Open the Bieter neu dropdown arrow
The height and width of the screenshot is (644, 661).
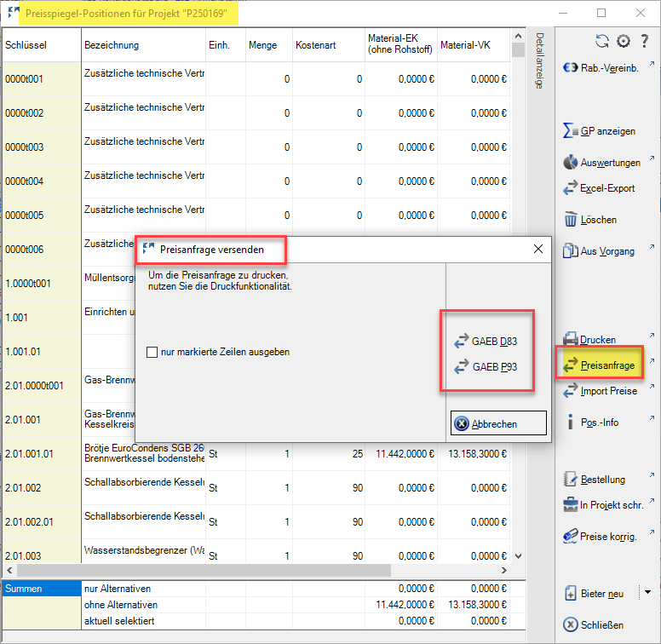click(647, 593)
